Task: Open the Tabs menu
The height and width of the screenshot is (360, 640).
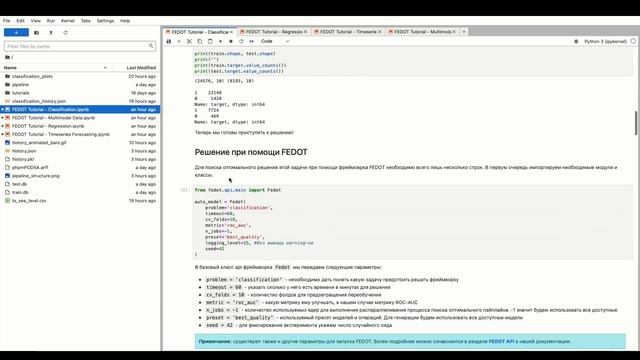Action: [86, 21]
